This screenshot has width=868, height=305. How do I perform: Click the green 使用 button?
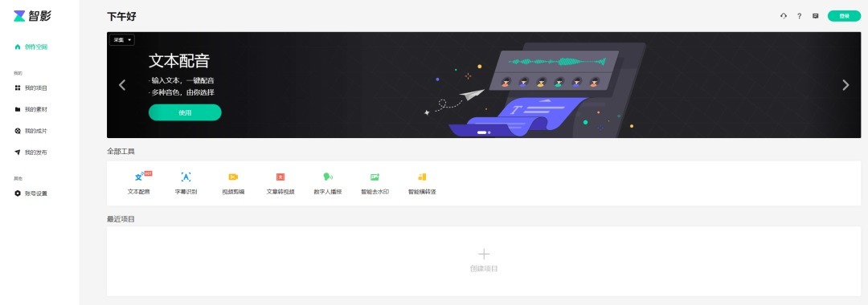(x=185, y=112)
